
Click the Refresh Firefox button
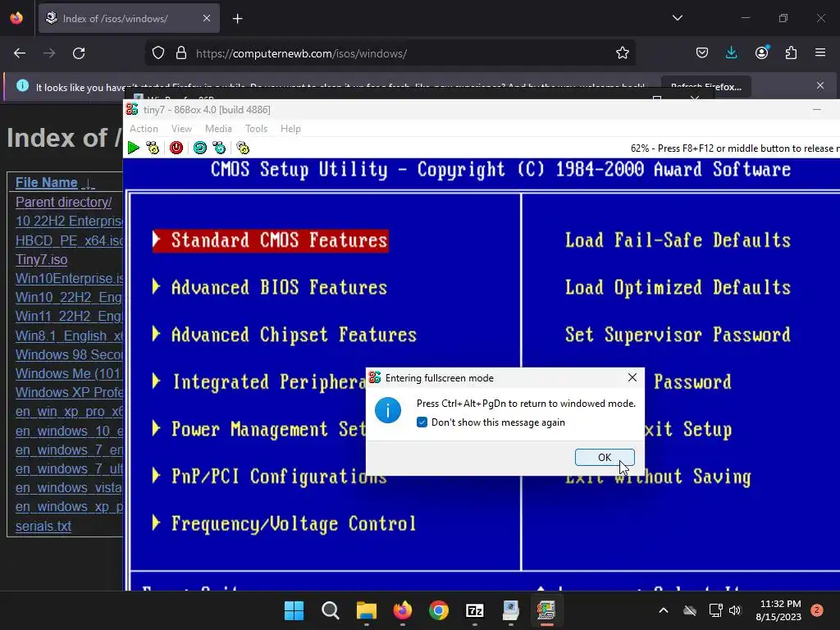[706, 87]
